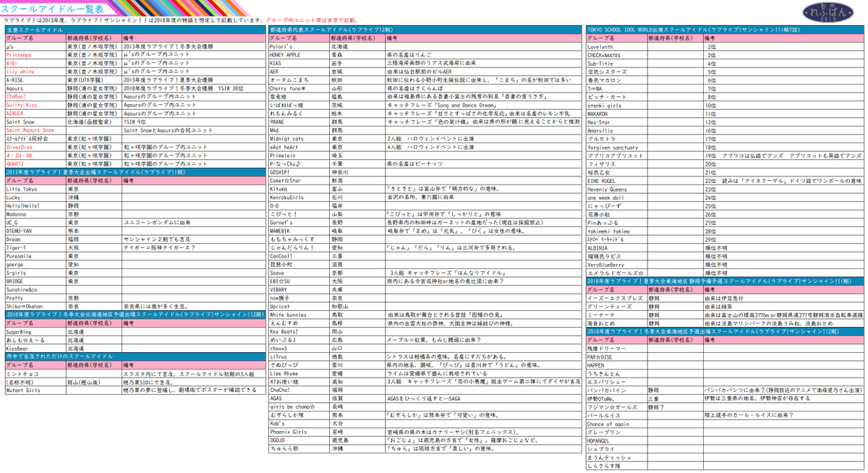
Task: Select the Chance of again group cell
Action: click(x=616, y=423)
